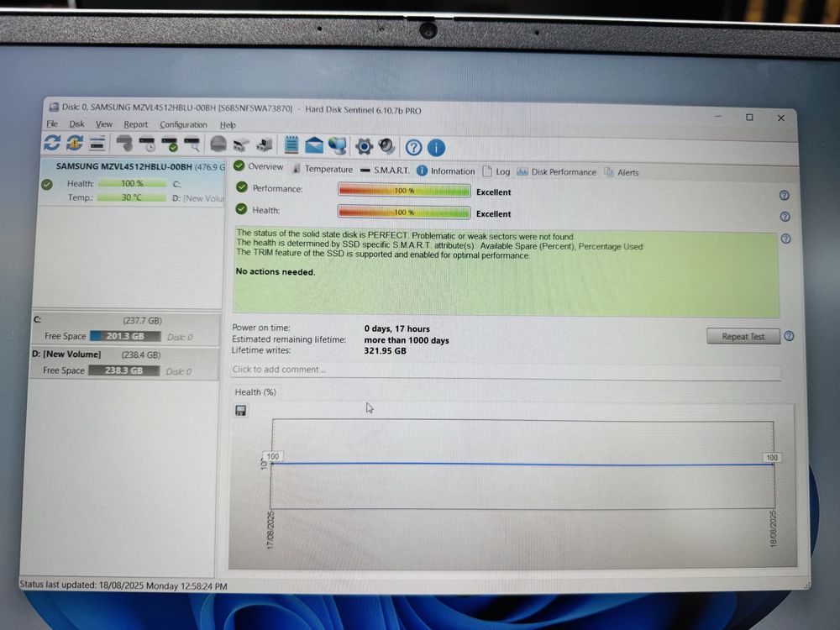Click the Excellent label beside Performance
The image size is (840, 630).
coord(493,192)
